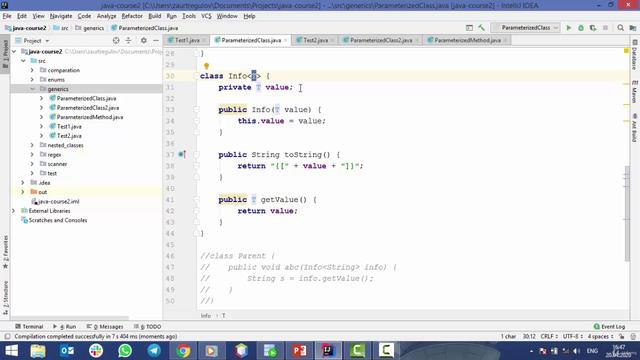
Task: Open the Structure side panel
Action: [x=5, y=298]
